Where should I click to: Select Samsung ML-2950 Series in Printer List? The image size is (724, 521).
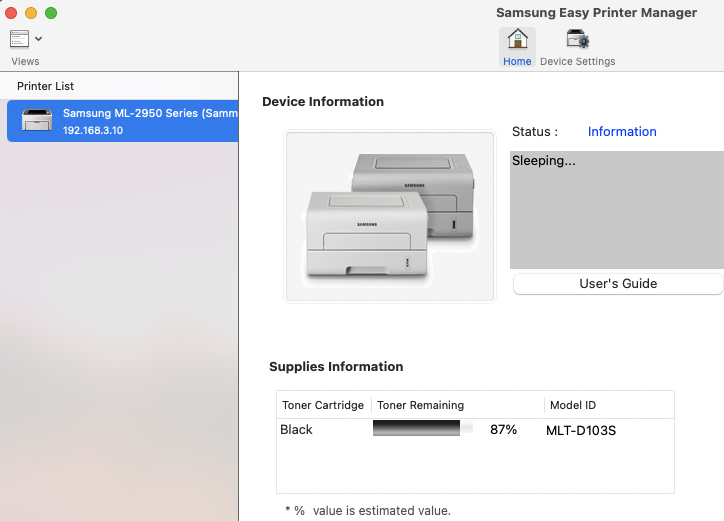tap(123, 121)
